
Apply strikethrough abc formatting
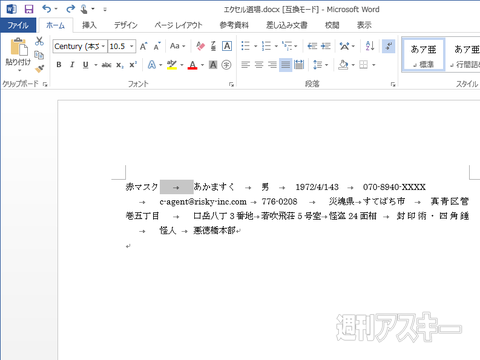click(106, 65)
